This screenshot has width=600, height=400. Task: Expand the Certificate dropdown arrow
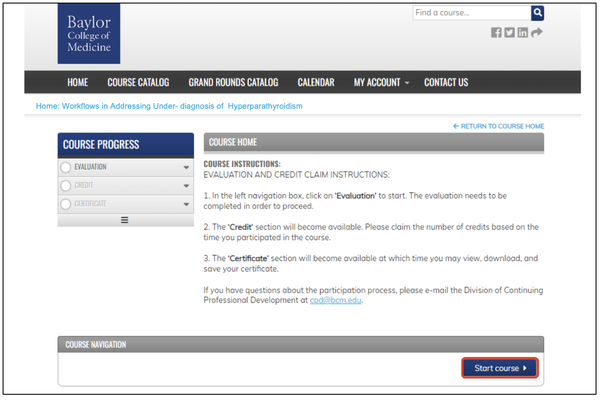(186, 204)
